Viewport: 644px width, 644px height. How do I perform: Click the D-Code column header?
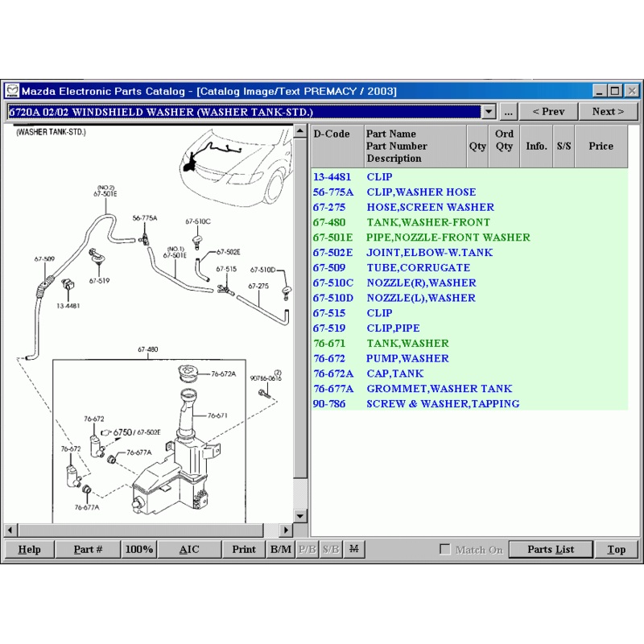pos(337,147)
